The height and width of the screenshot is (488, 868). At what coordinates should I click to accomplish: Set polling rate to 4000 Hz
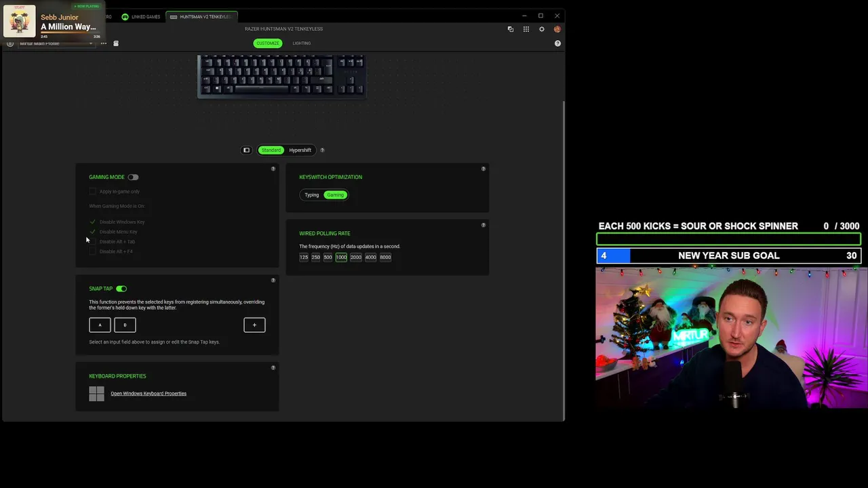pos(370,258)
